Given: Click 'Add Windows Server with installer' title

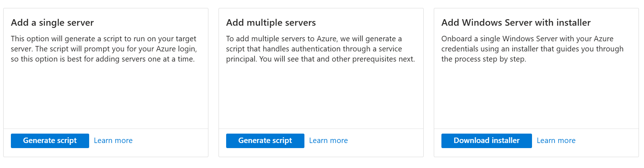Looking at the screenshot, I should pyautogui.click(x=516, y=23).
